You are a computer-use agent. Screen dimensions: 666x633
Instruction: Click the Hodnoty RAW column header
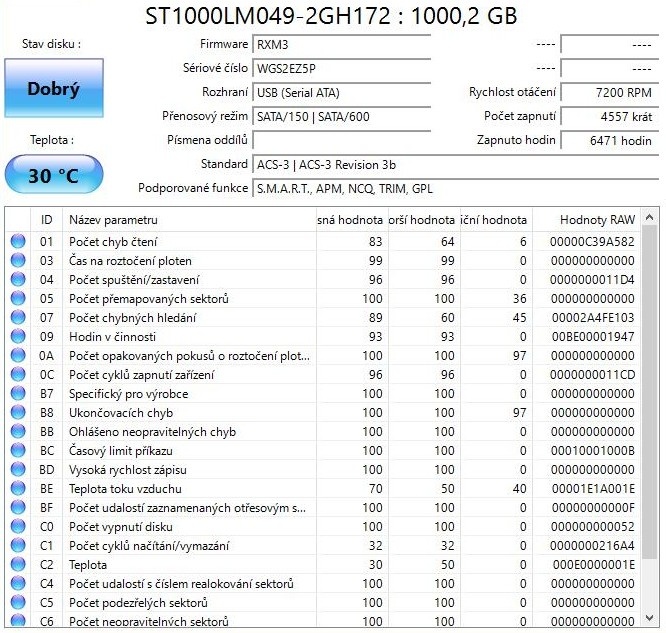click(x=586, y=220)
